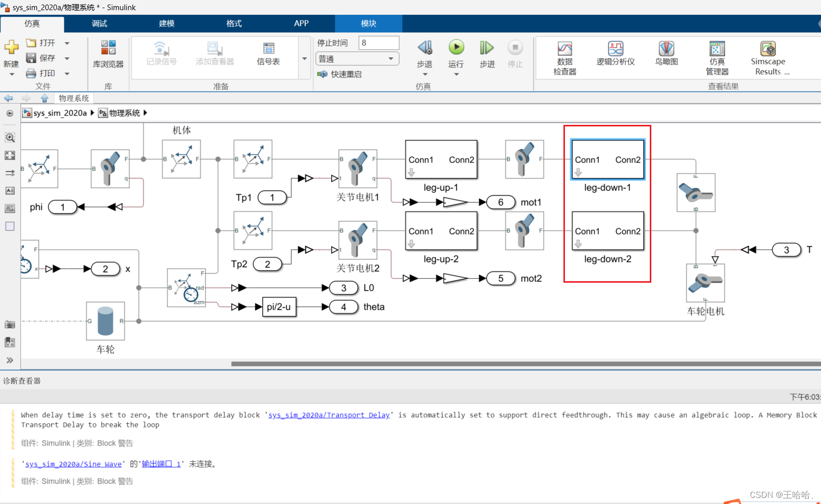Click the Fast Restart (快速重启) toggle
This screenshot has width=821, height=504.
(339, 74)
